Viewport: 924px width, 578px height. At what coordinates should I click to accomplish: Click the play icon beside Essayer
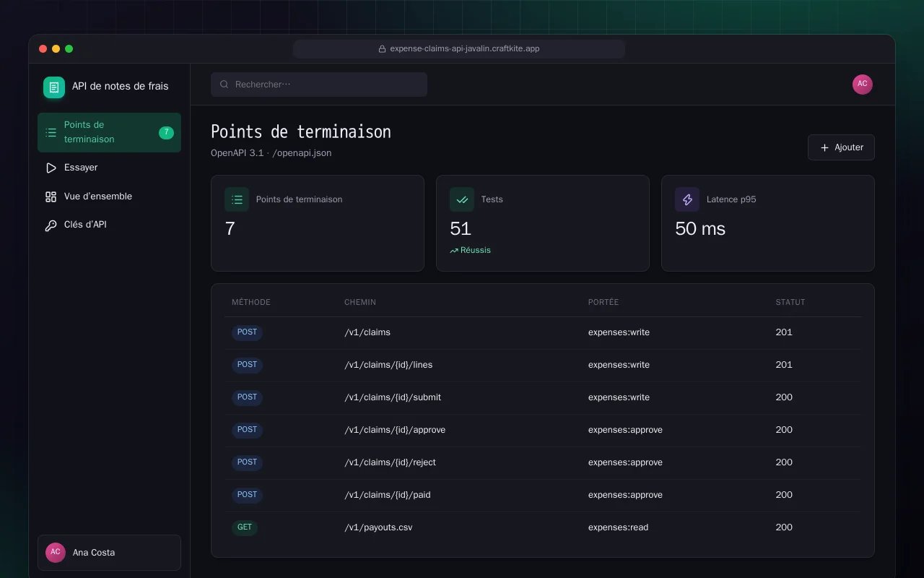click(51, 168)
